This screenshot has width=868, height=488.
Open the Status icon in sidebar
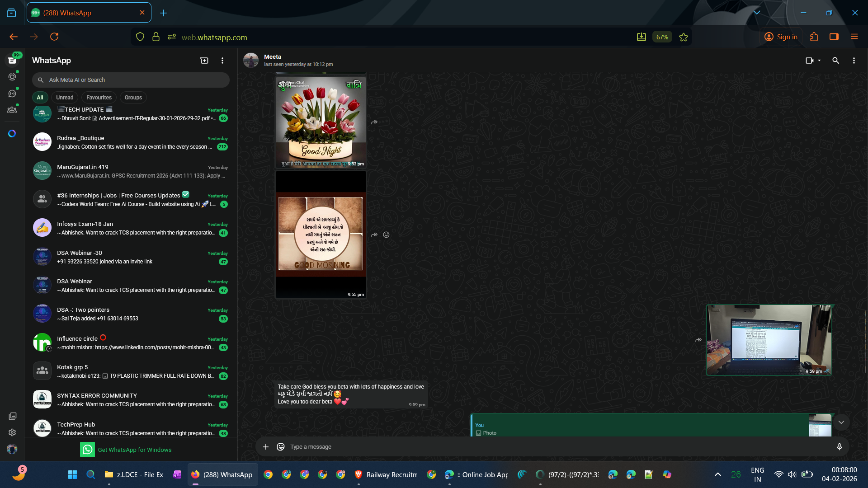click(12, 77)
